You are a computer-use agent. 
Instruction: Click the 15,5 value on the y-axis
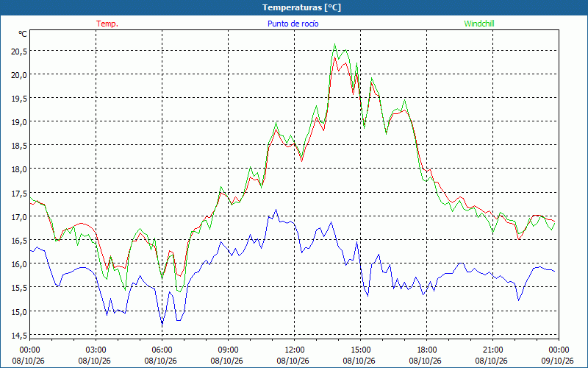pos(19,288)
